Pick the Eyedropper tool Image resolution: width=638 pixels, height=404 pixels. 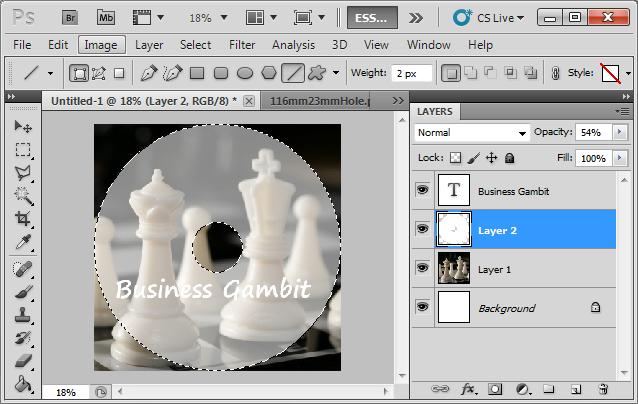pyautogui.click(x=23, y=243)
